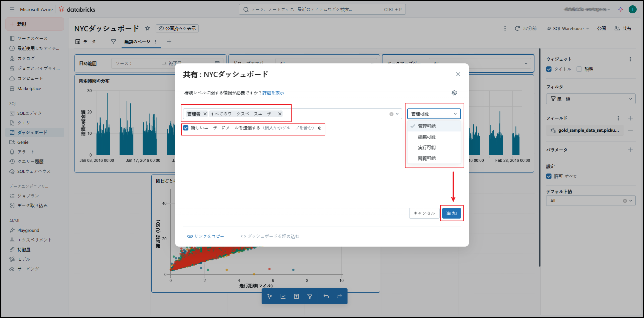Add a new parameter
Screen dimensions: 644x318
(x=630, y=150)
